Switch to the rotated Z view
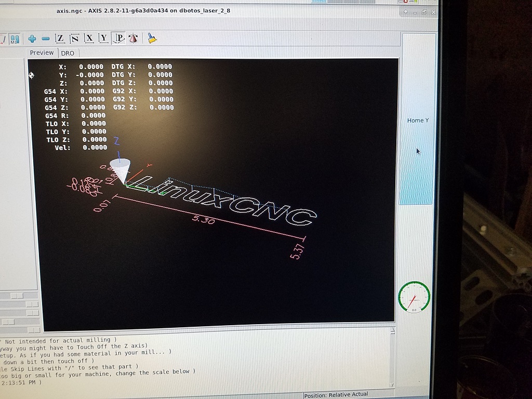The image size is (532, 399). coord(74,38)
